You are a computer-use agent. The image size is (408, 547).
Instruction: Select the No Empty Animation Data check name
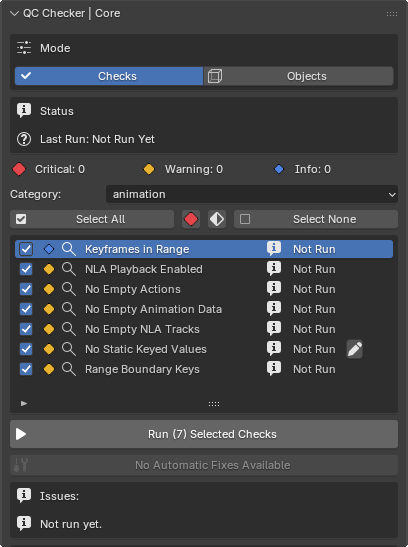(x=153, y=309)
